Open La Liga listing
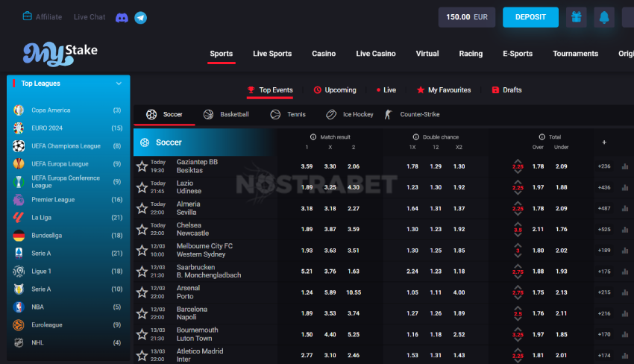 pos(69,217)
